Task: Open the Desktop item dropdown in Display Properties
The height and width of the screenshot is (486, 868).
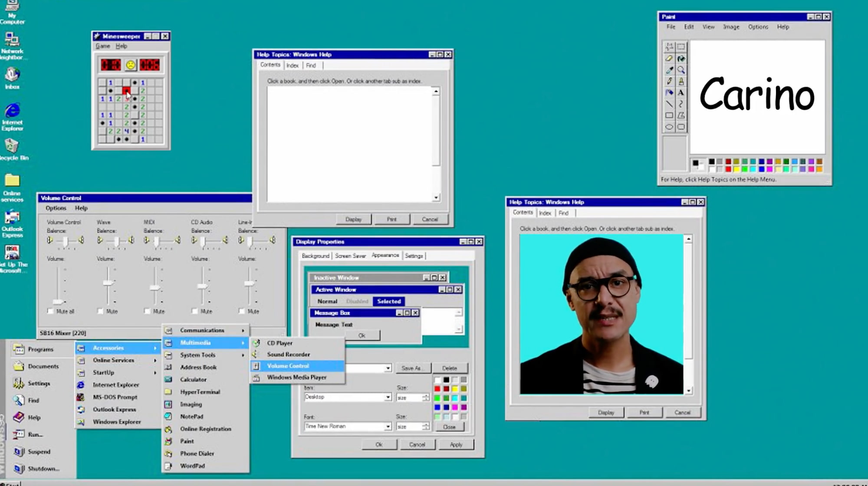Action: click(x=388, y=397)
